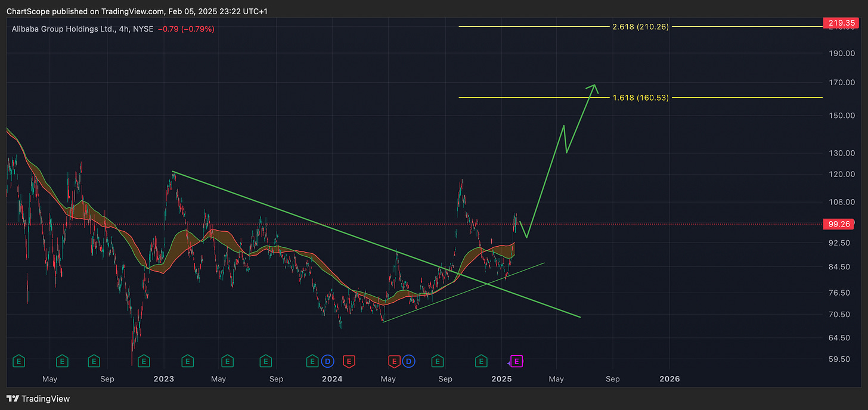868x410 pixels.
Task: Click the 150.00 price axis label
Action: (842, 116)
